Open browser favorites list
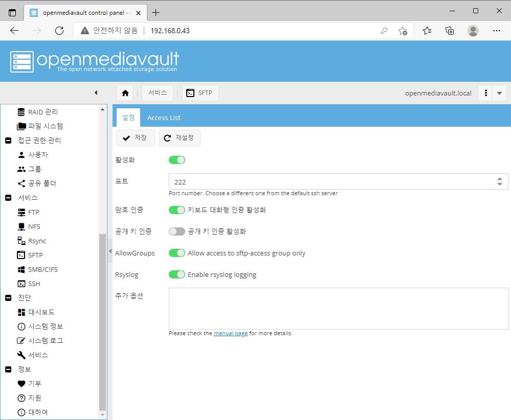Viewport: 511px width, 420px height. 427,31
